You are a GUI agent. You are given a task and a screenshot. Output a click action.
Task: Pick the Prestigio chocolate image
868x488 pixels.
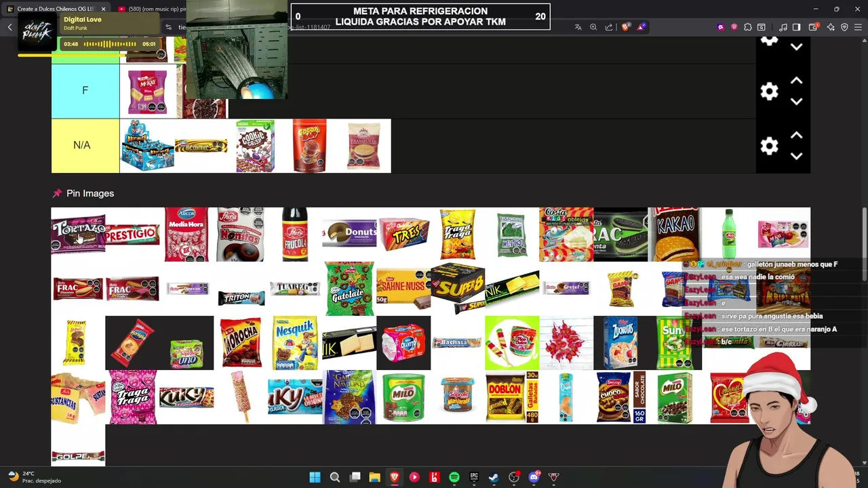(x=132, y=235)
